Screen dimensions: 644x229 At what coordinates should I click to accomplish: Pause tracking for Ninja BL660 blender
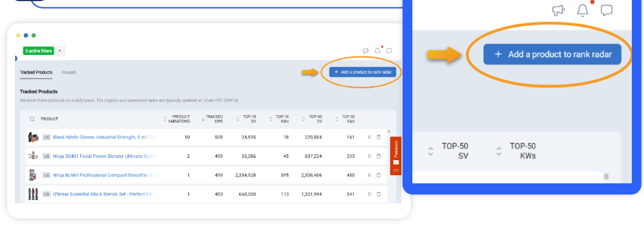pos(369,175)
